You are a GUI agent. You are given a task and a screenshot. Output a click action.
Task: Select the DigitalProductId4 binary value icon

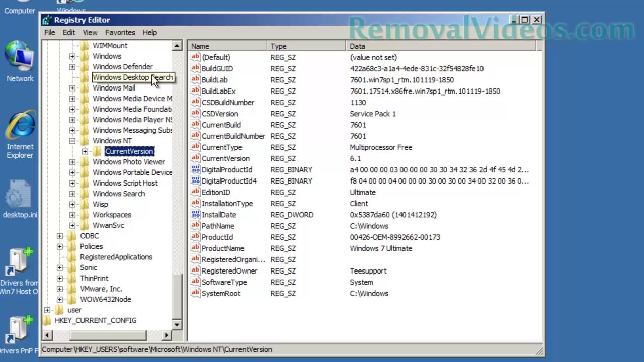click(x=195, y=180)
